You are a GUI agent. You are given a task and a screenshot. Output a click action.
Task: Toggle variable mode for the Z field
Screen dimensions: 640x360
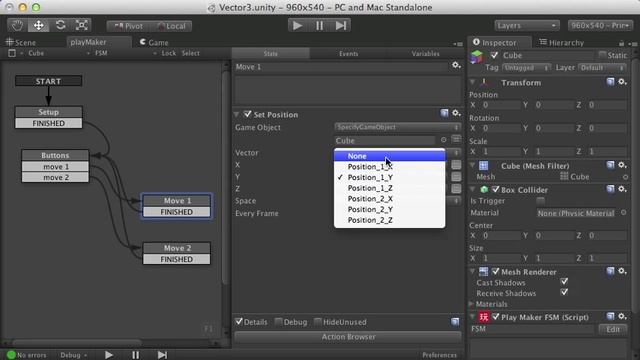coord(456,189)
